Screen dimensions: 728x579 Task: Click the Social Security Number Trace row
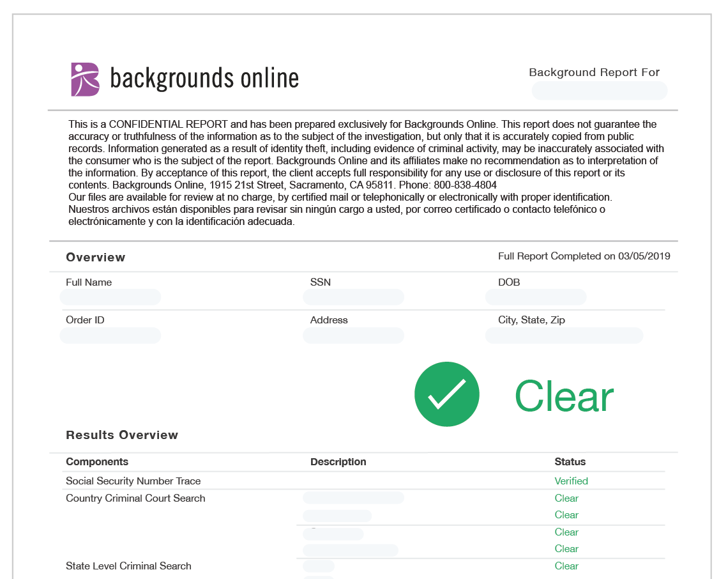point(365,481)
